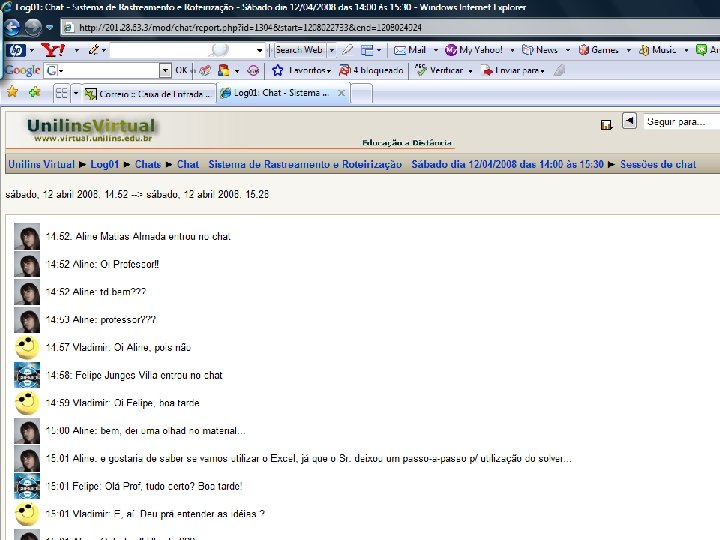Open the Chats breadcrumb link
Screen dimensions: 720x540
(148, 164)
